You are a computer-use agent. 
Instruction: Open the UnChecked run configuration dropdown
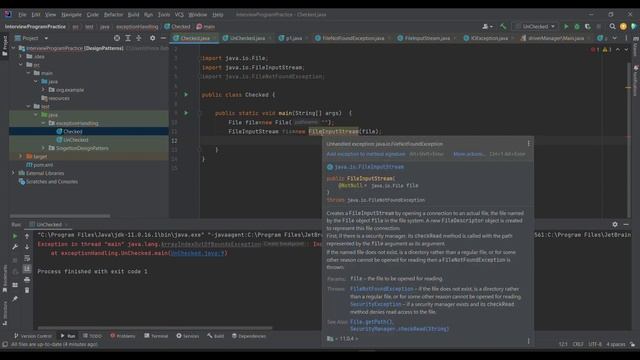coord(535,27)
